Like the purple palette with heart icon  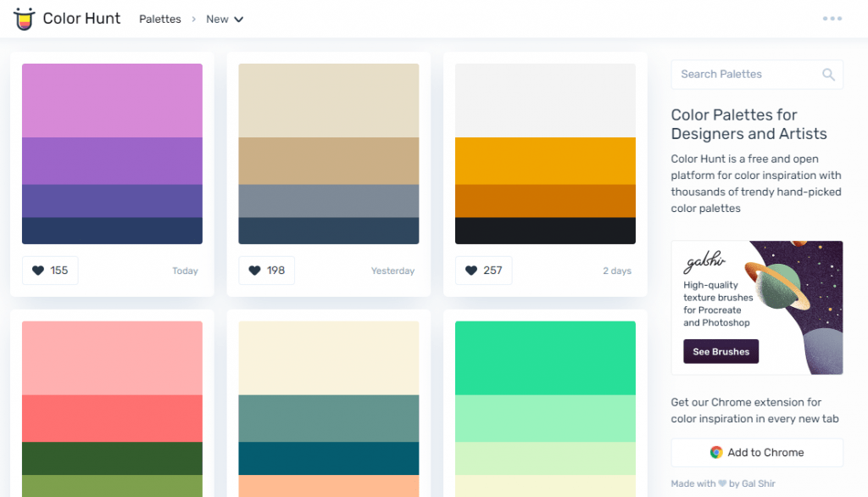coord(37,270)
